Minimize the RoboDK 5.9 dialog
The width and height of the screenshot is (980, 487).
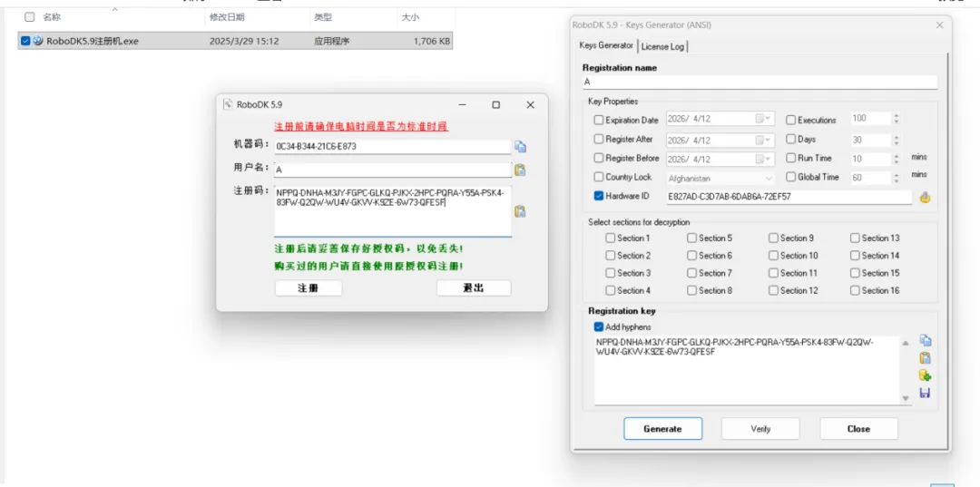463,105
